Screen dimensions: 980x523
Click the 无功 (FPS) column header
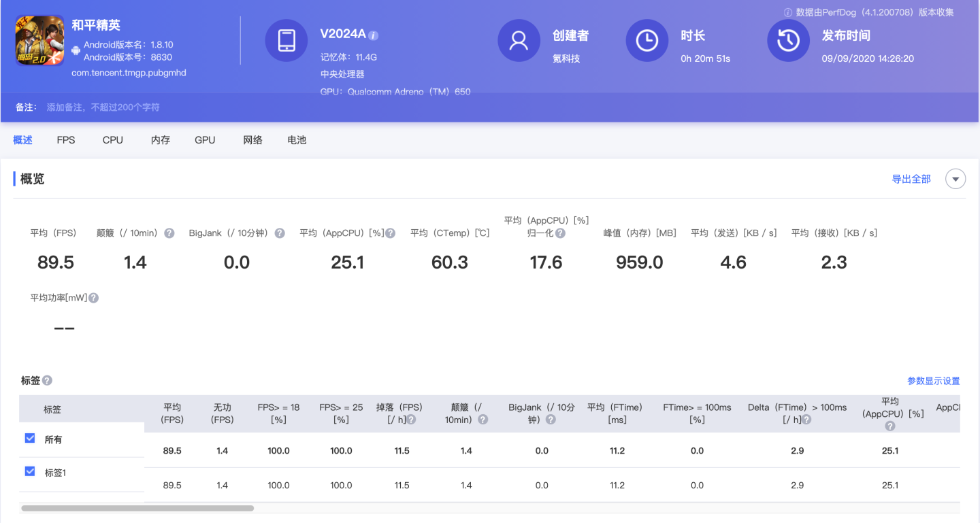pyautogui.click(x=223, y=414)
